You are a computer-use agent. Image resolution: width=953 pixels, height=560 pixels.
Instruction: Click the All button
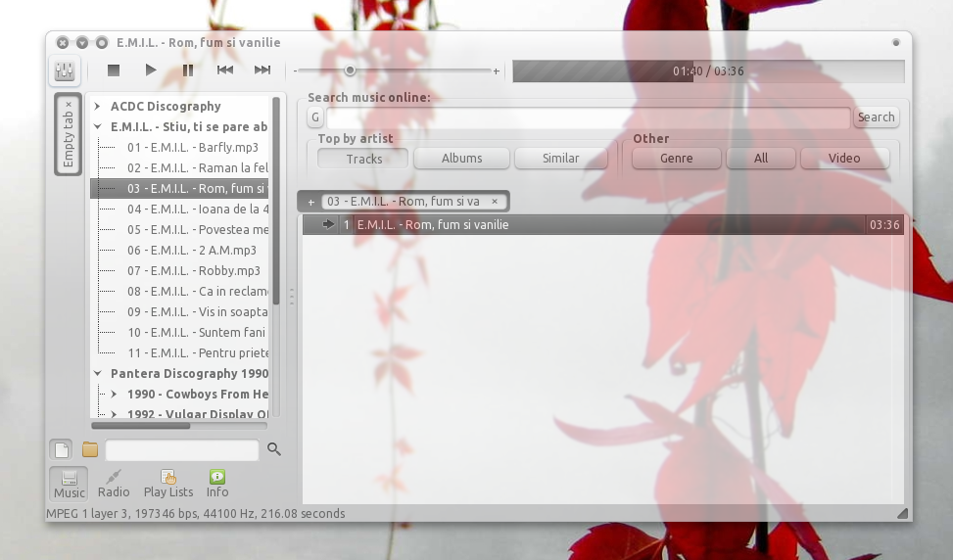761,159
